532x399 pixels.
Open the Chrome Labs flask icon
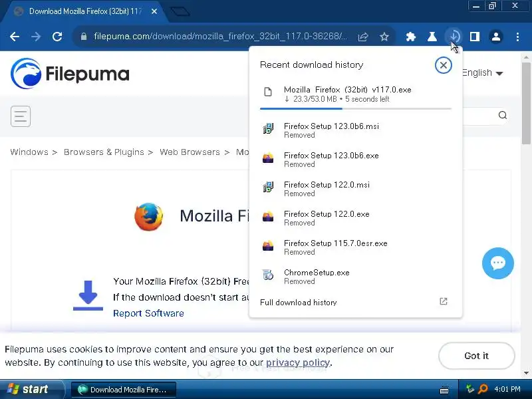coord(432,37)
